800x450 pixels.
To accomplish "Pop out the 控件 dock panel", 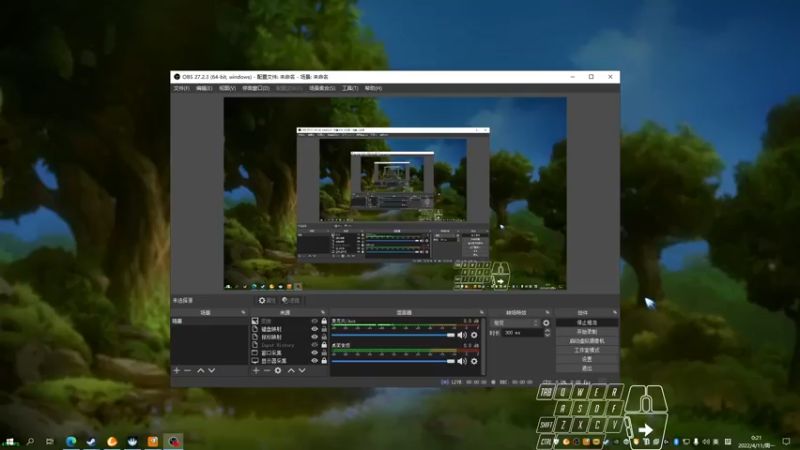I will [x=615, y=312].
